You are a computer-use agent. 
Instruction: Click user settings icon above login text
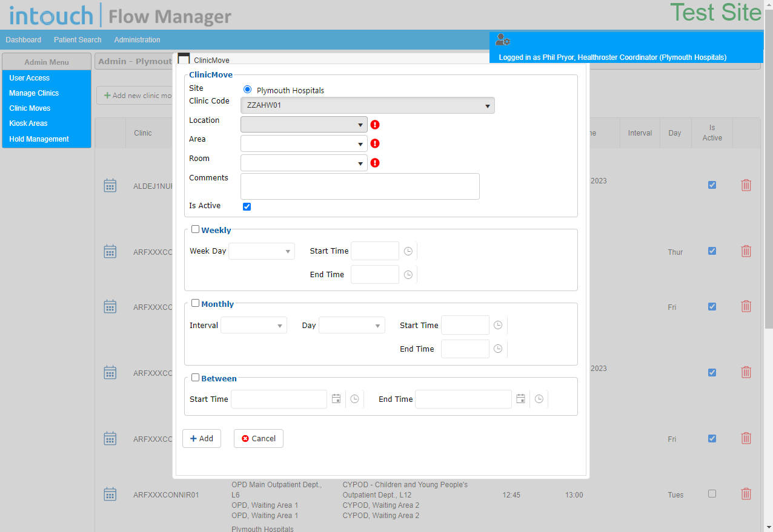tap(503, 40)
